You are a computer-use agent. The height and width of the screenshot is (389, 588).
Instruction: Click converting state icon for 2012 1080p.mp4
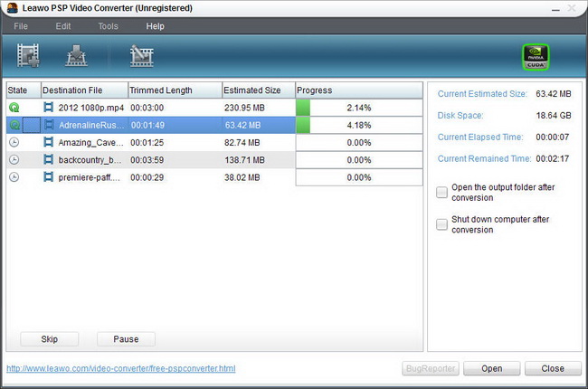(14, 108)
